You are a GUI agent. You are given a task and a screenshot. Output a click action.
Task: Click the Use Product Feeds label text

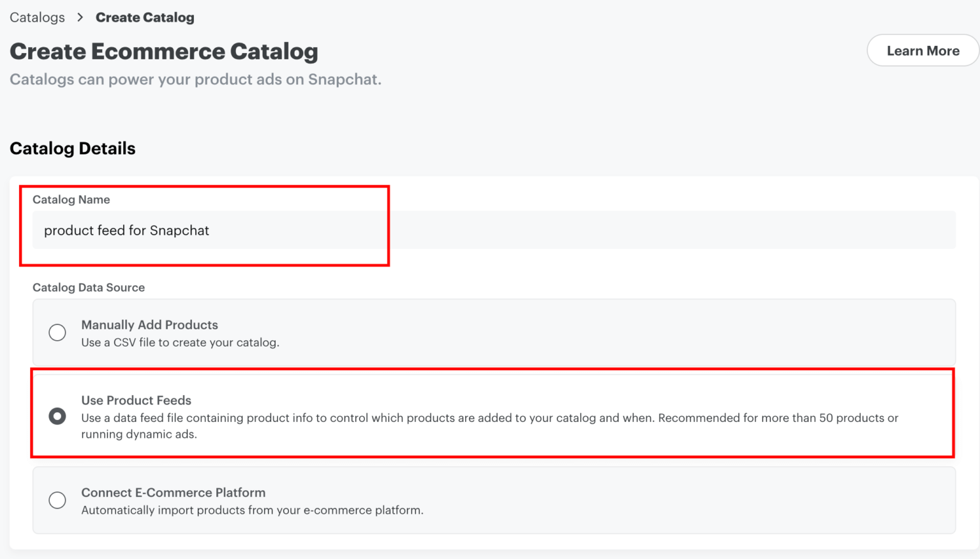136,400
